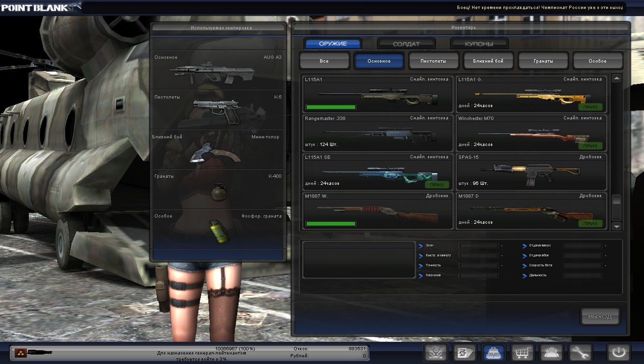Open the PB cards menu icon
The width and height of the screenshot is (644, 364).
pos(464,353)
